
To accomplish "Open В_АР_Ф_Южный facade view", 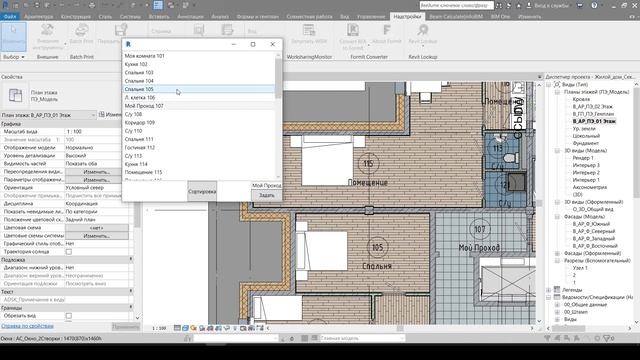I will [x=591, y=224].
